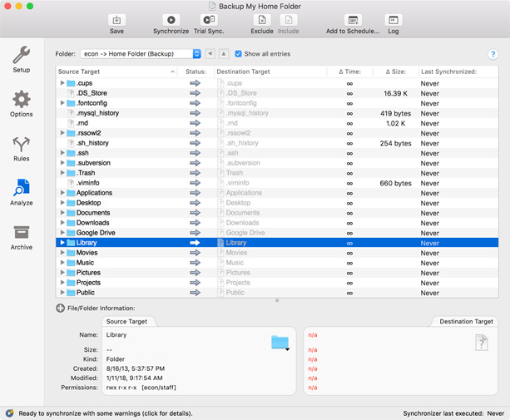
Task: Click the File/Folder Information plus icon
Action: 60,308
